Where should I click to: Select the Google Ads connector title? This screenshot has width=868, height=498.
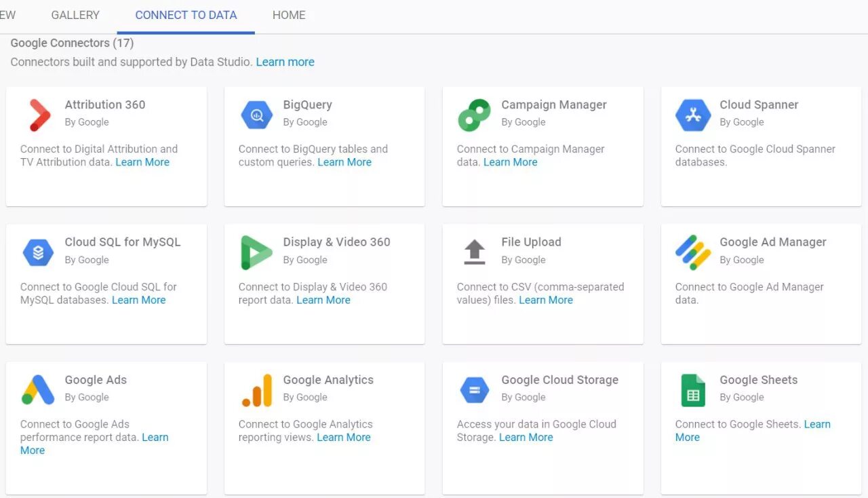(x=96, y=380)
